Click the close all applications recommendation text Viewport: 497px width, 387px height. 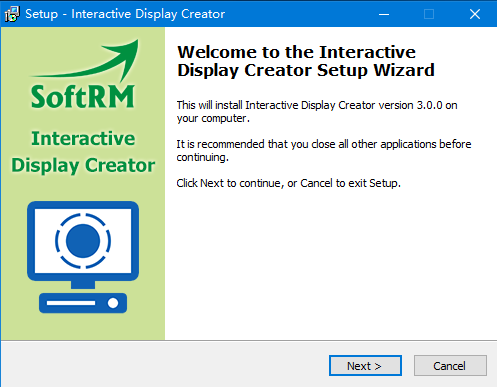pyautogui.click(x=324, y=151)
